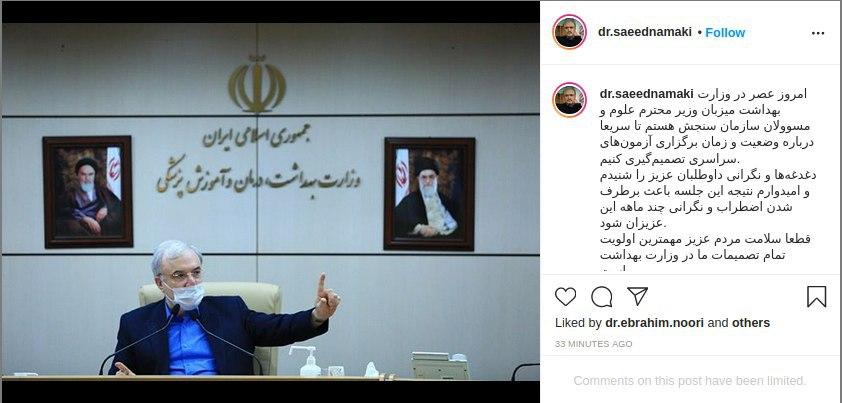Click the caption author avatar

(569, 100)
